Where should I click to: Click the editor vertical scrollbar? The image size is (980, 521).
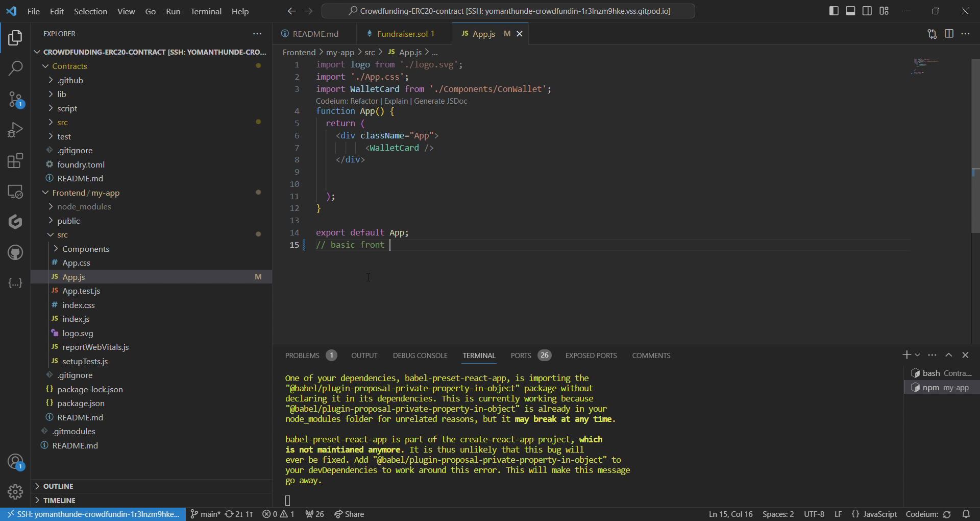click(x=975, y=146)
